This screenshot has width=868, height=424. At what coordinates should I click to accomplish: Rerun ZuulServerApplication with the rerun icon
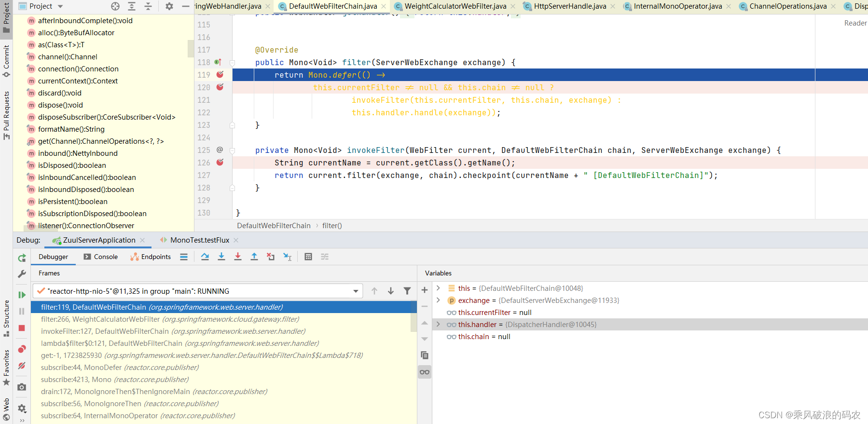(x=22, y=258)
